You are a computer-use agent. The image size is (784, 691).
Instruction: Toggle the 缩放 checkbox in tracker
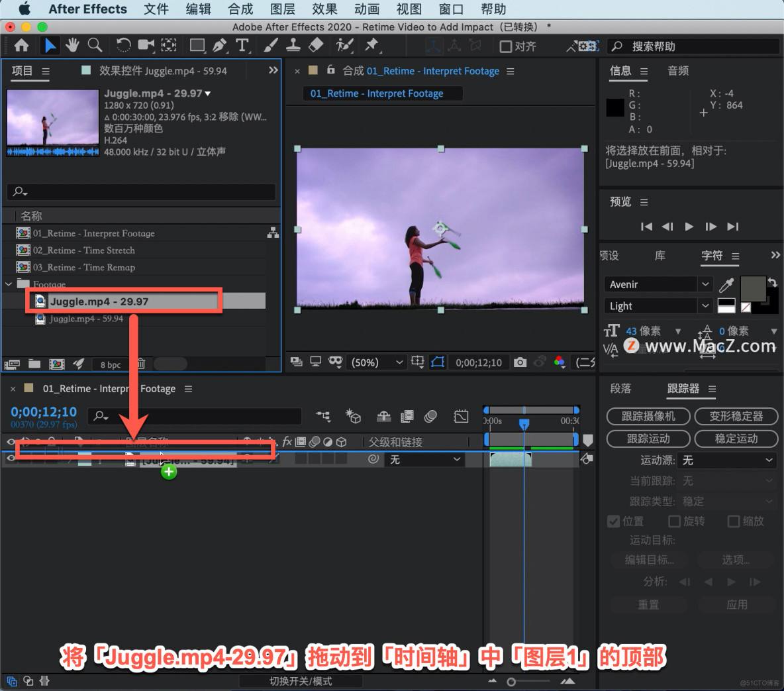pos(733,521)
